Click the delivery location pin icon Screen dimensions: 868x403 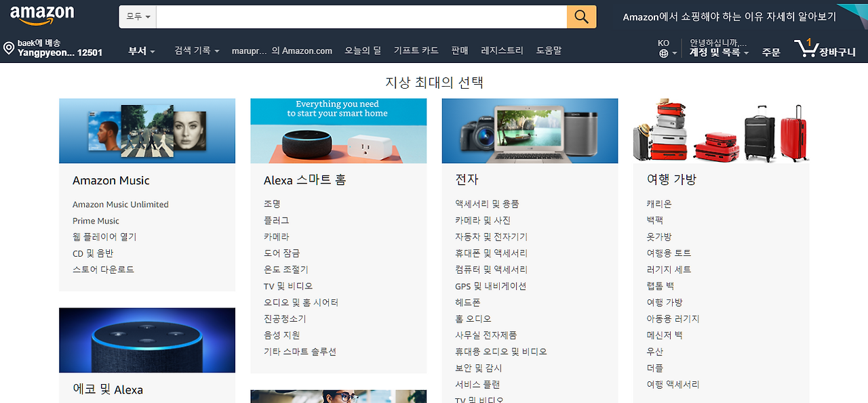coord(9,48)
